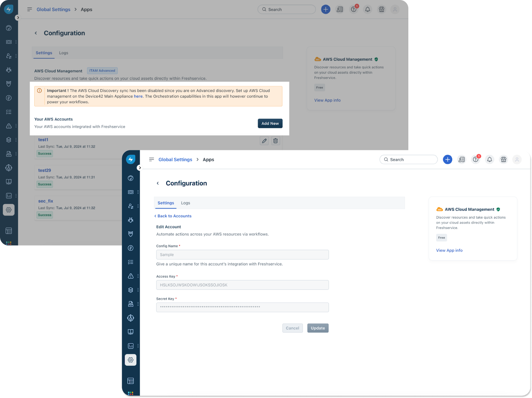Go back using chevron beside front Configuration

158,183
